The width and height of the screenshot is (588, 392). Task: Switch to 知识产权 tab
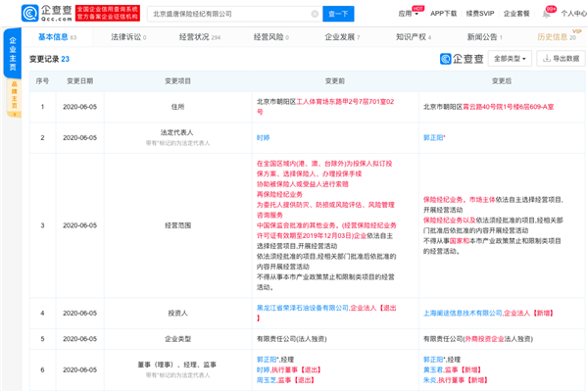pos(414,37)
